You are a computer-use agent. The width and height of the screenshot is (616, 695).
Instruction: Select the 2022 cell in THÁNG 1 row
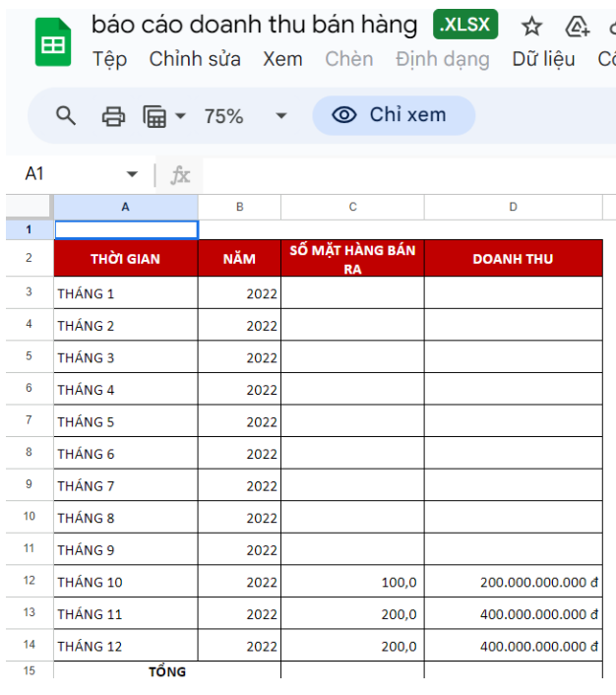(239, 293)
